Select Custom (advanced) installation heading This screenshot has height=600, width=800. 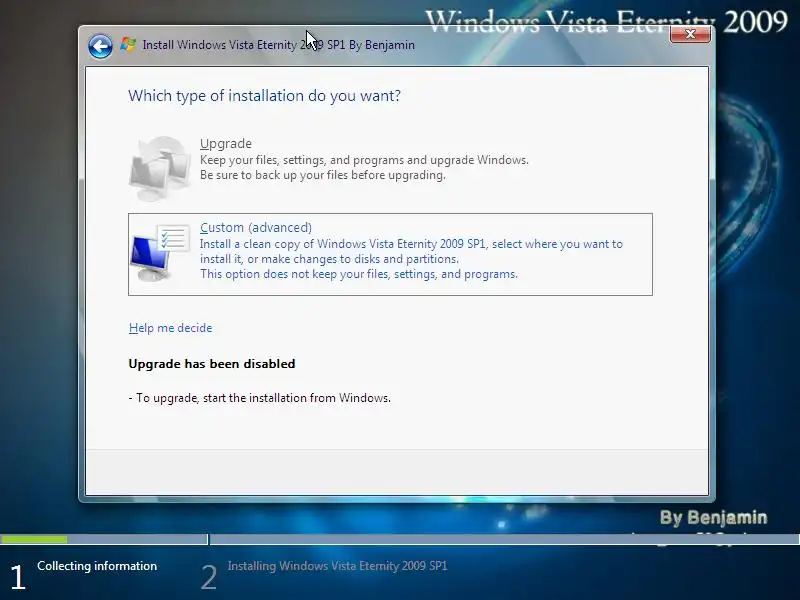[x=256, y=227]
